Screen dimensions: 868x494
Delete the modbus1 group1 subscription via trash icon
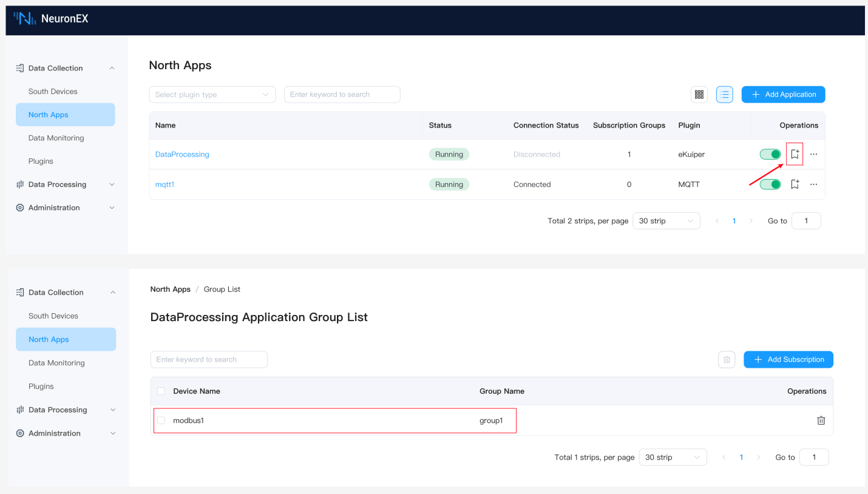coord(821,421)
